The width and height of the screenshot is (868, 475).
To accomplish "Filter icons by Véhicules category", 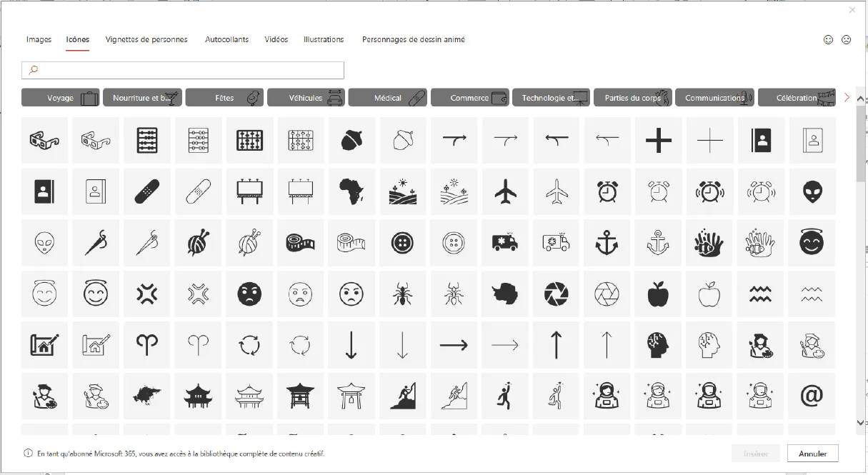I will click(x=306, y=98).
